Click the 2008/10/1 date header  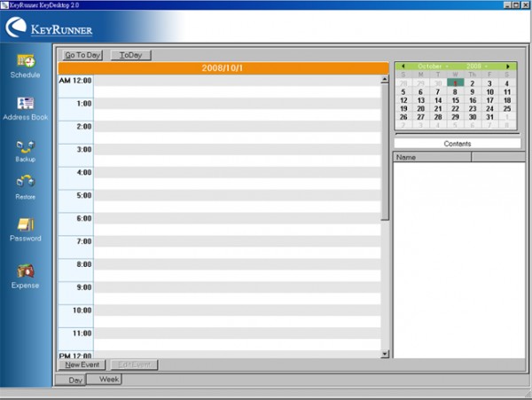coord(223,68)
